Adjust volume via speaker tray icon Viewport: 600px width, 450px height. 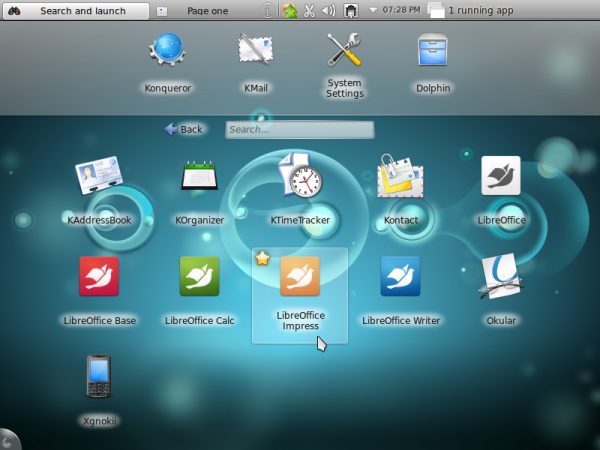[x=329, y=11]
